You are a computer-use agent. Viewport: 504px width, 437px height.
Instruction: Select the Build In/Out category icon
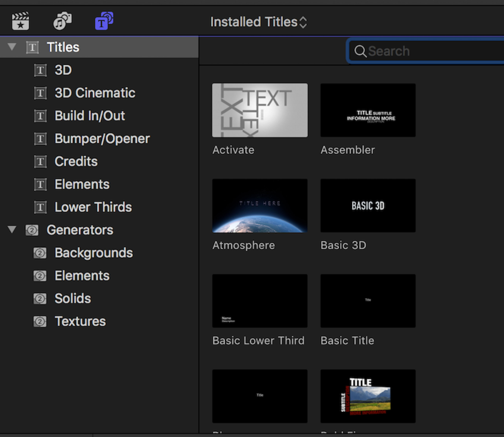tap(40, 116)
